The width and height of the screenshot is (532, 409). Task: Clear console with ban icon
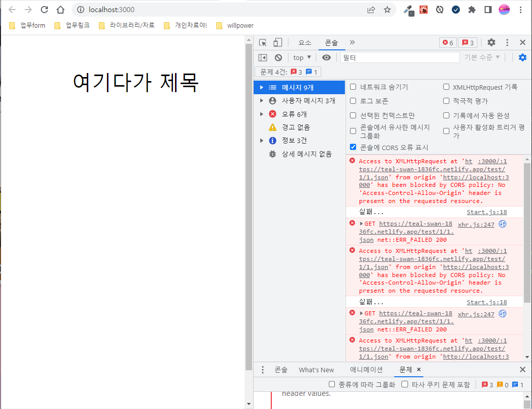(278, 57)
